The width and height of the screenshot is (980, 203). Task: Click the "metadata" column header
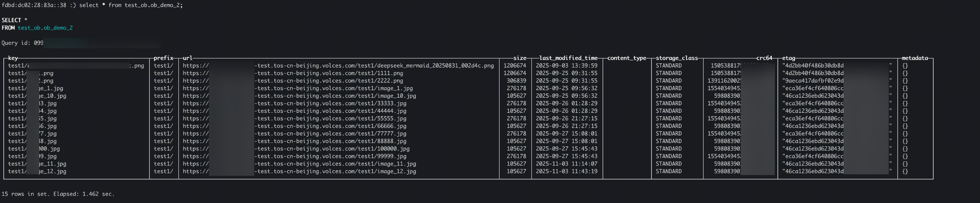915,58
